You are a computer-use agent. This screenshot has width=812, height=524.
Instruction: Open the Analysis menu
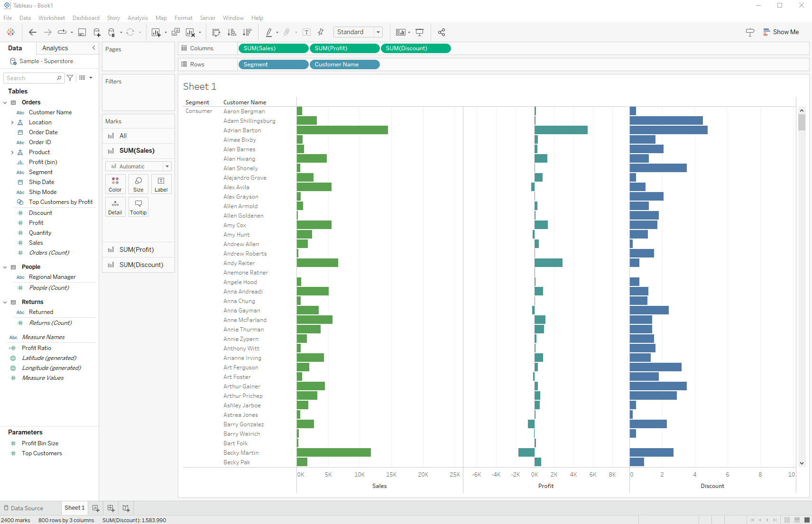pyautogui.click(x=138, y=18)
